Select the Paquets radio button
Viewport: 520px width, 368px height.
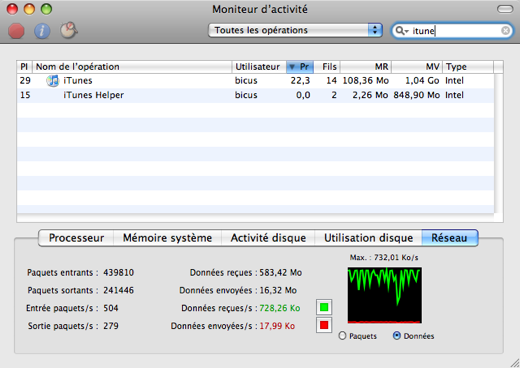point(342,336)
